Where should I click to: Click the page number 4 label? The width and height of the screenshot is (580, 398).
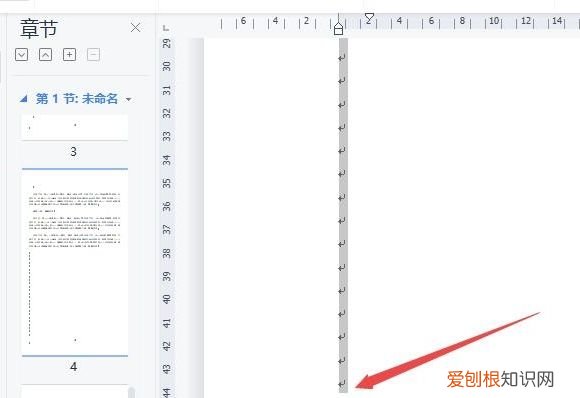click(73, 367)
